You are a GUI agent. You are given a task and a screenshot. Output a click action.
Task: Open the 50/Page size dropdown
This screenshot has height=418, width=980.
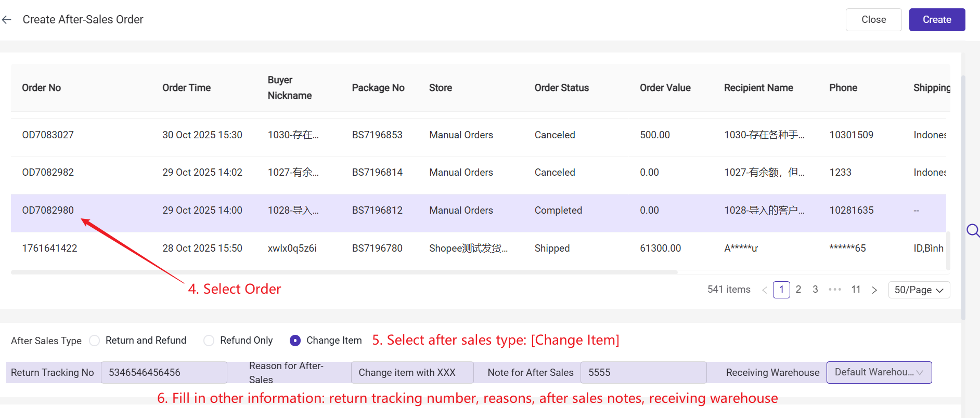coord(919,290)
